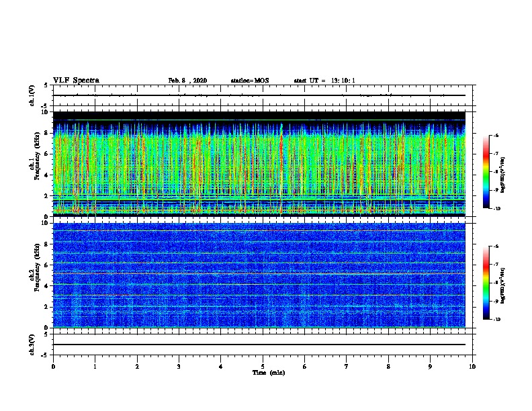Click the ch.1(V) axis label

pos(32,95)
